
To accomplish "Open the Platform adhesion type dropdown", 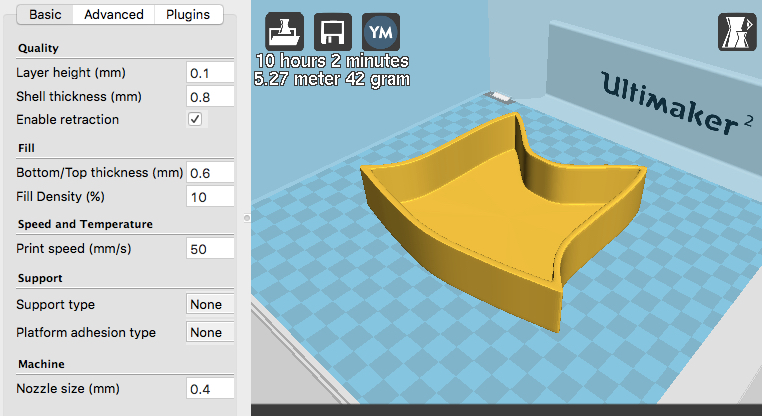I will pos(210,332).
